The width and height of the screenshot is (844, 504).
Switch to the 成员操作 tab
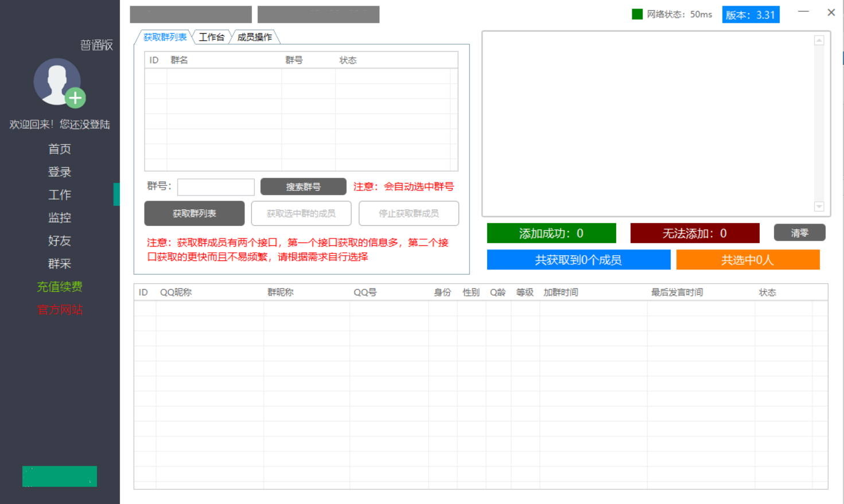click(255, 37)
